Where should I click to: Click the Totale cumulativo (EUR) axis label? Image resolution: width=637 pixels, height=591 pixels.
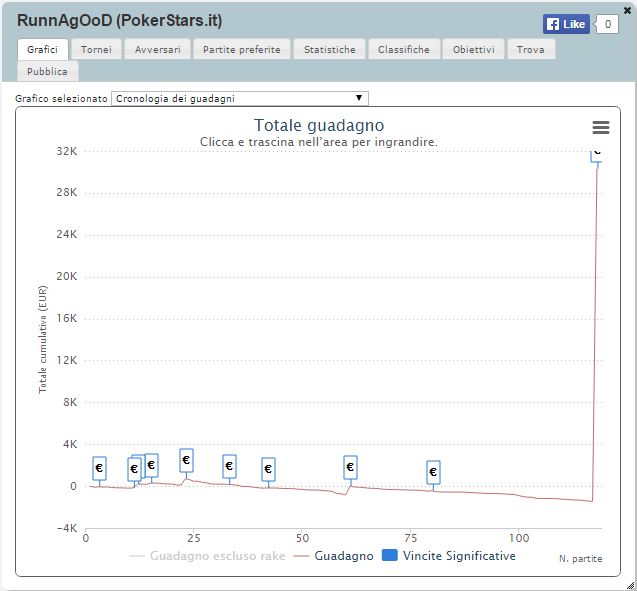[43, 339]
